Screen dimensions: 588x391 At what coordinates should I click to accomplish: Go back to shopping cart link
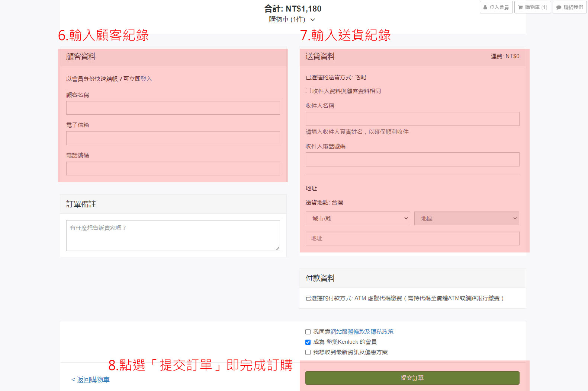(x=90, y=380)
